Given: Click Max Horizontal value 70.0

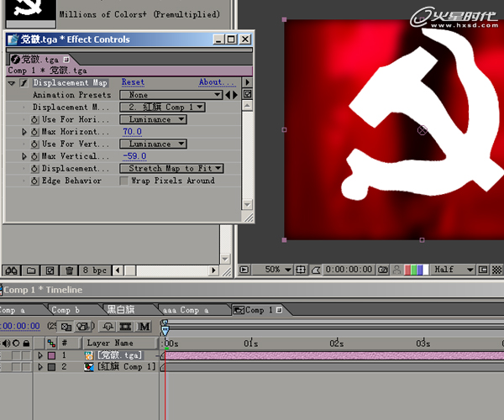Looking at the screenshot, I should click(x=132, y=131).
